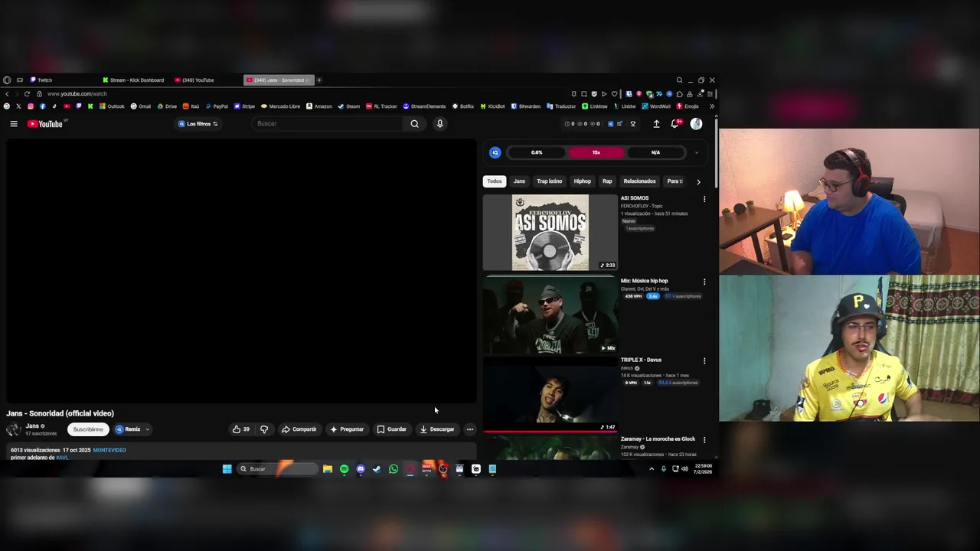The image size is (980, 551).
Task: Open the Los filtros dropdown
Action: tap(198, 124)
